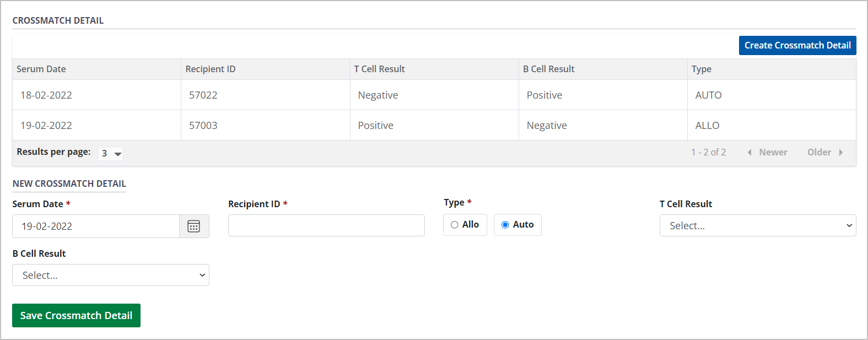Click the Newer page arrow icon
Viewport: 868px width, 340px height.
click(750, 153)
